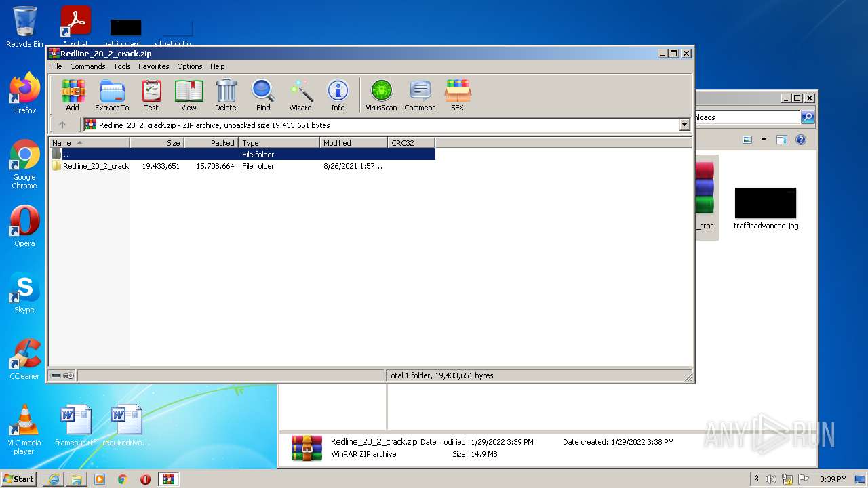Start VirusScan on the archive
868x488 pixels.
(381, 96)
